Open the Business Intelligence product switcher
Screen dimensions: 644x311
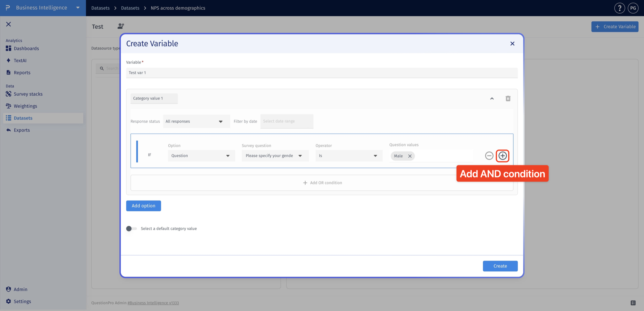43,8
